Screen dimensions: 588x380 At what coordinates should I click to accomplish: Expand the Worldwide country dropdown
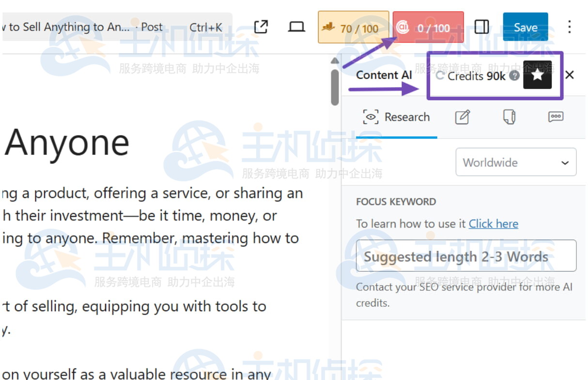pyautogui.click(x=516, y=162)
